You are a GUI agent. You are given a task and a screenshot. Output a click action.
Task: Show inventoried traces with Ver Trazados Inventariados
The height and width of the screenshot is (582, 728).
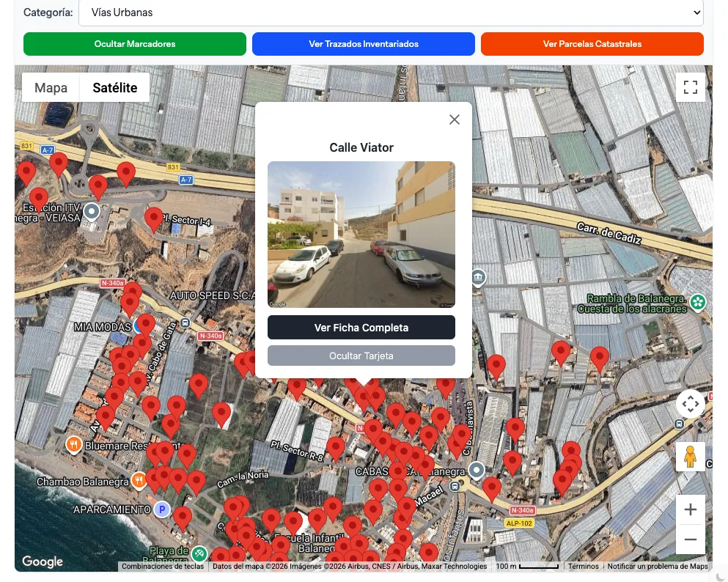[363, 44]
